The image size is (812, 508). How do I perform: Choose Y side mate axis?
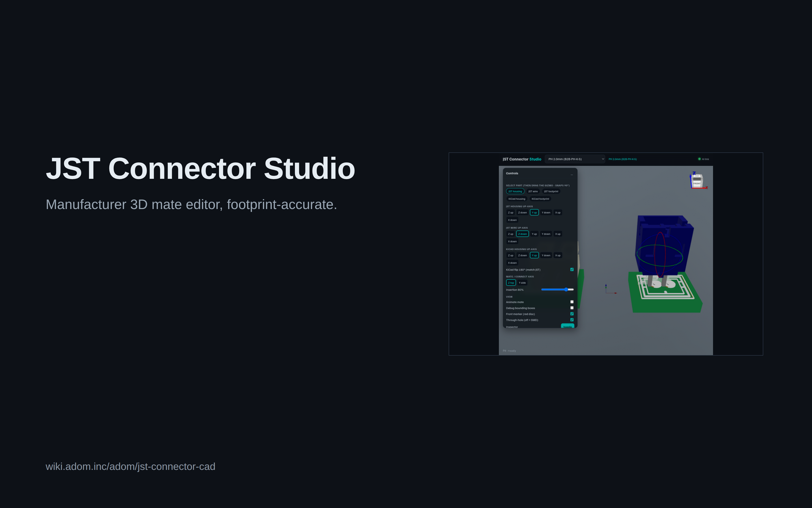click(522, 283)
